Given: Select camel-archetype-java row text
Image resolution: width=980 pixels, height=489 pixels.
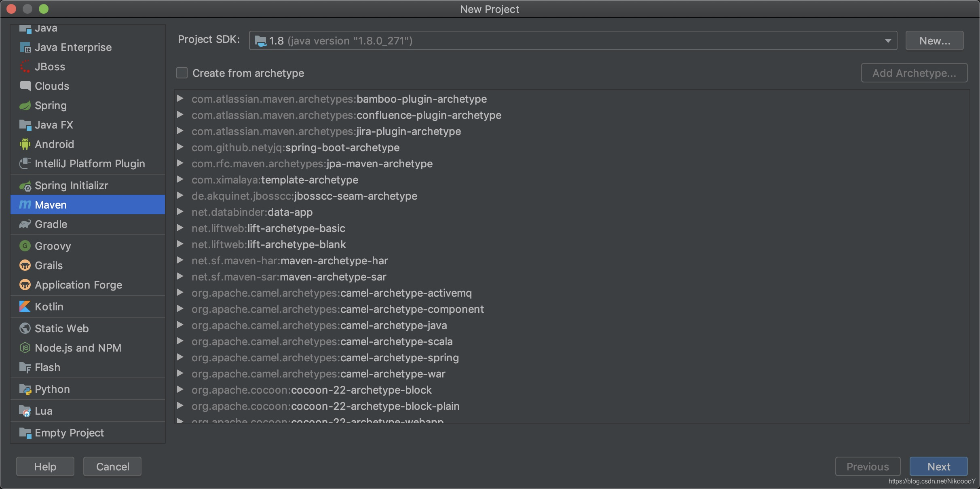Looking at the screenshot, I should tap(319, 325).
